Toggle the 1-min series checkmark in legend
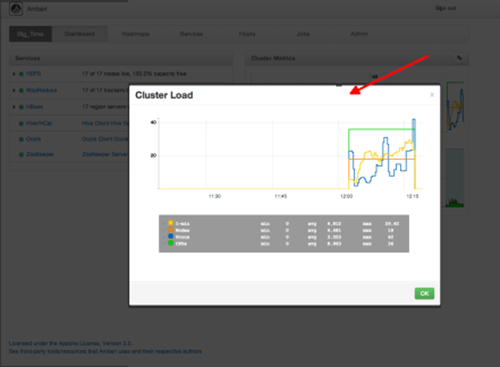 pos(164,223)
